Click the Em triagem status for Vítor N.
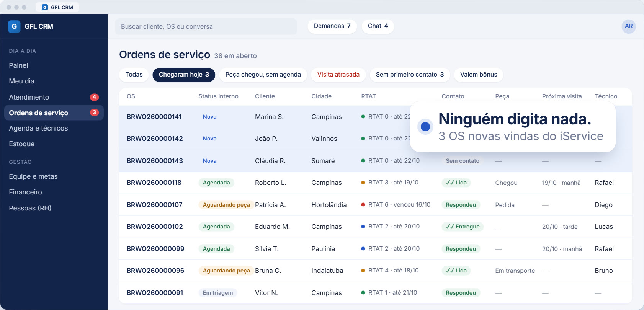 218,293
